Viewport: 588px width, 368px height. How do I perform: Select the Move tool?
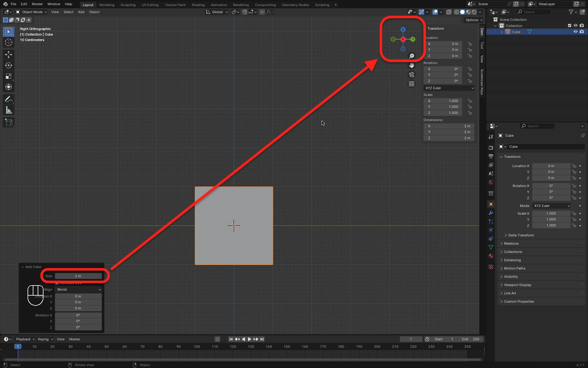[9, 55]
